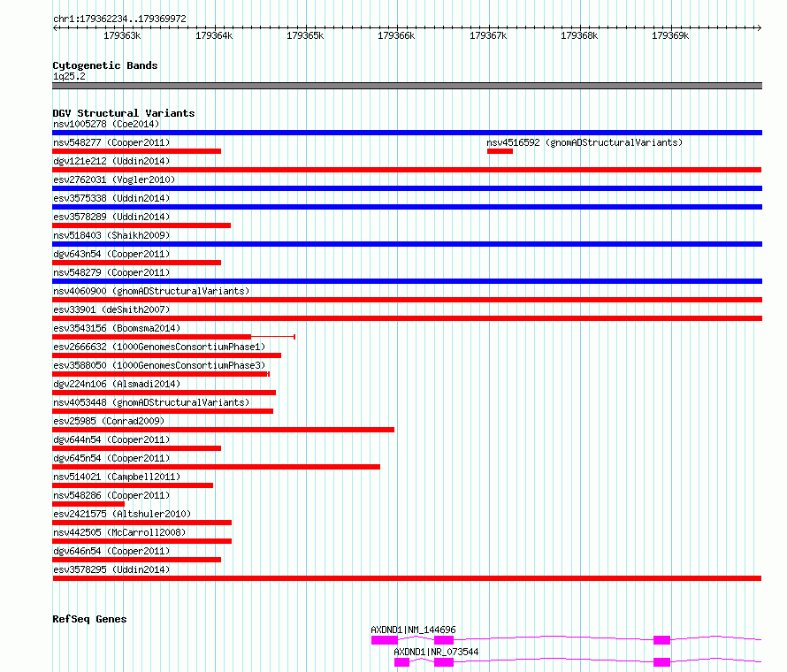Click the 179364k ruler label

coord(214,36)
